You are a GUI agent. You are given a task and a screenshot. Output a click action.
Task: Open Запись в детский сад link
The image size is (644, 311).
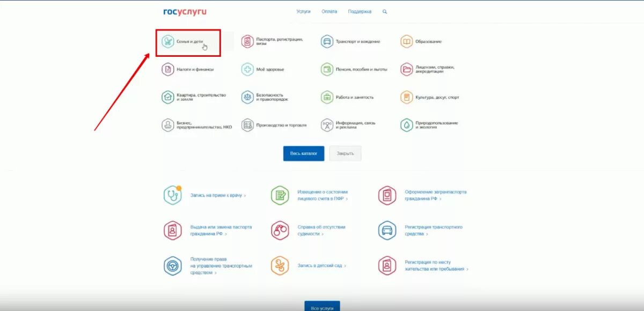[x=321, y=265]
